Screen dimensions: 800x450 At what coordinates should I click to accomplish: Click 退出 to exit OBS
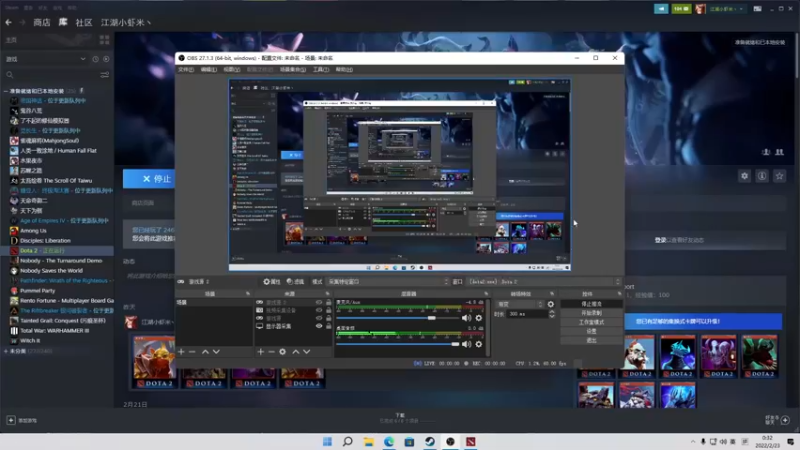(x=591, y=340)
